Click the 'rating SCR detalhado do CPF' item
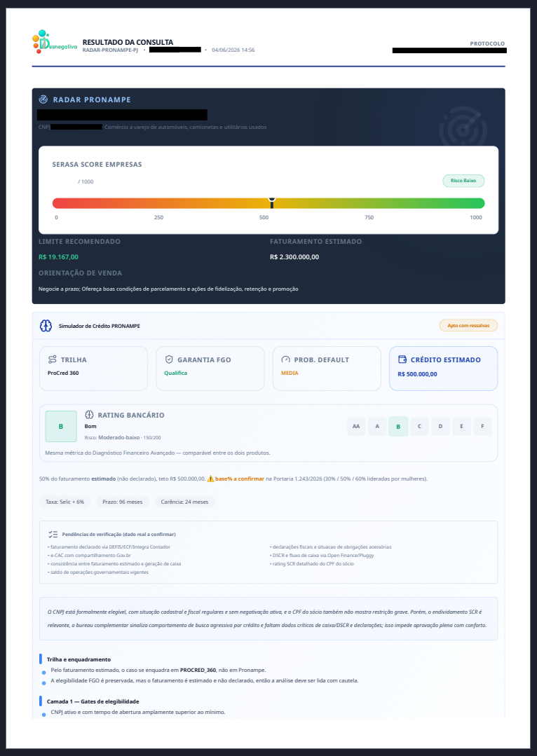The width and height of the screenshot is (537, 756). click(312, 563)
